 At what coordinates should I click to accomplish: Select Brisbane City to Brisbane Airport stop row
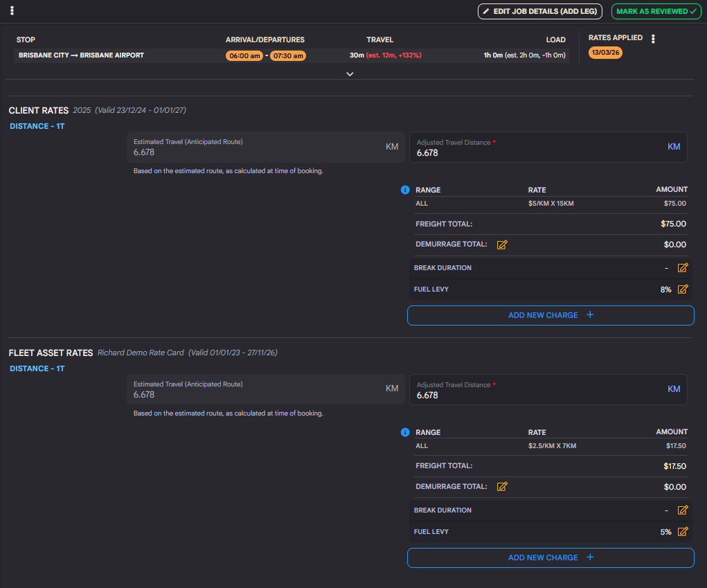[292, 55]
